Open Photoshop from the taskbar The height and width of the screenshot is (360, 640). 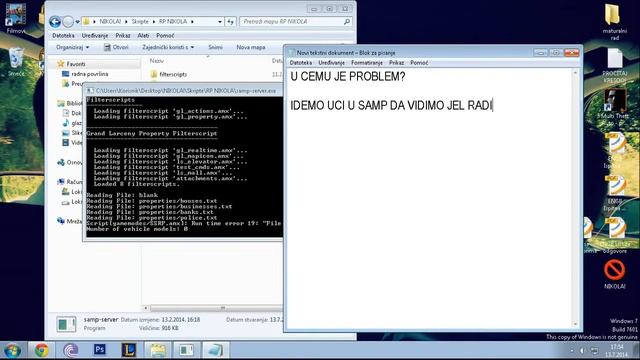coord(100,350)
